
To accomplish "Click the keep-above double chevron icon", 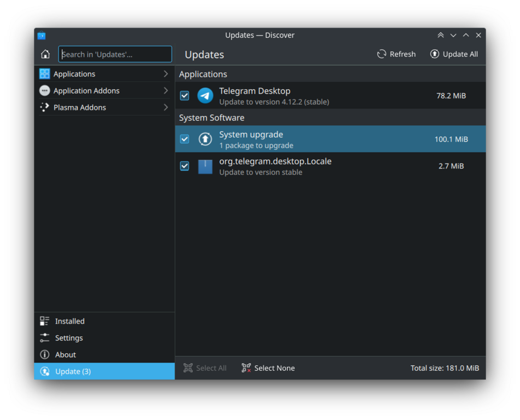I will pos(440,35).
